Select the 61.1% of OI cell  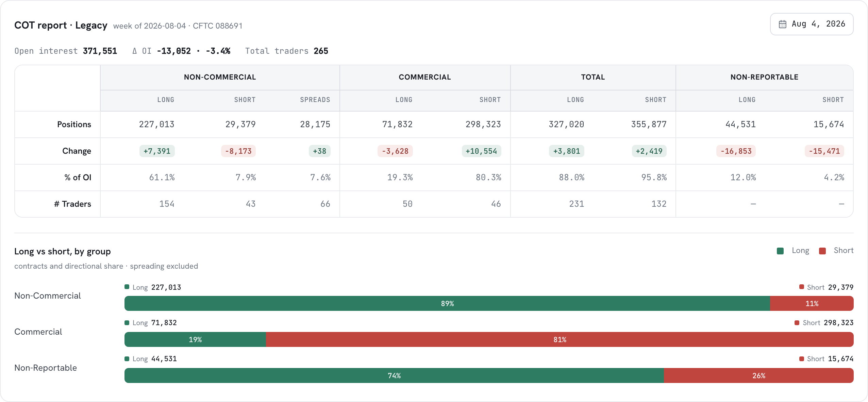[162, 178]
